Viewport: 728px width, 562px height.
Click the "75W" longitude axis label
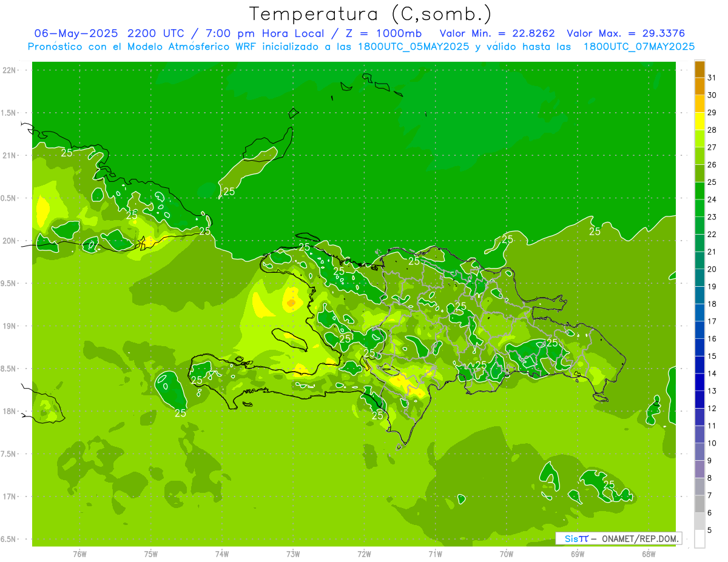point(151,554)
